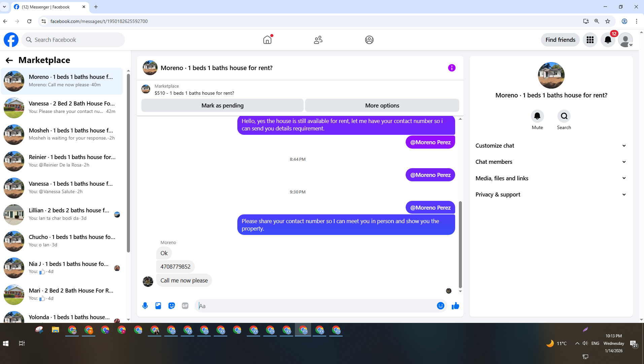Screen dimensions: 644x364
Task: Expand Customize chat section
Action: (x=551, y=146)
